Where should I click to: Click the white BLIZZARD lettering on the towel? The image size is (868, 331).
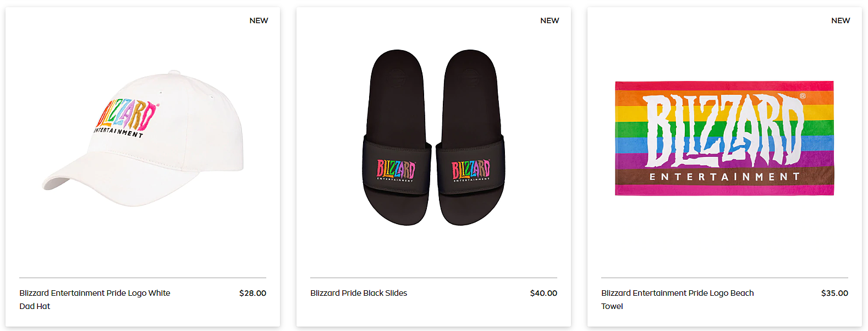tap(724, 131)
